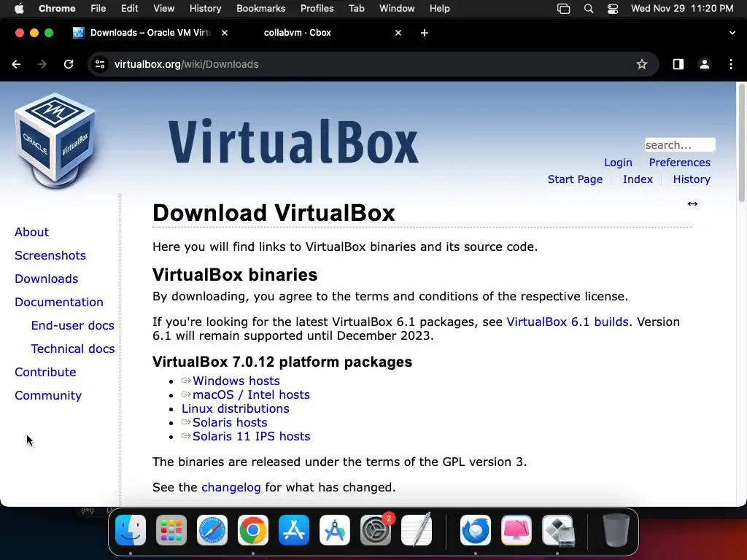The width and height of the screenshot is (747, 560).
Task: Open site information icon in address bar
Action: click(x=99, y=64)
